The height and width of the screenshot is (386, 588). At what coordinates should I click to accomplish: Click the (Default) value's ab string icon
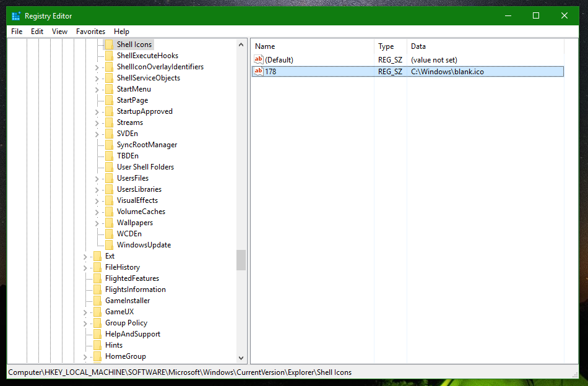coord(258,60)
